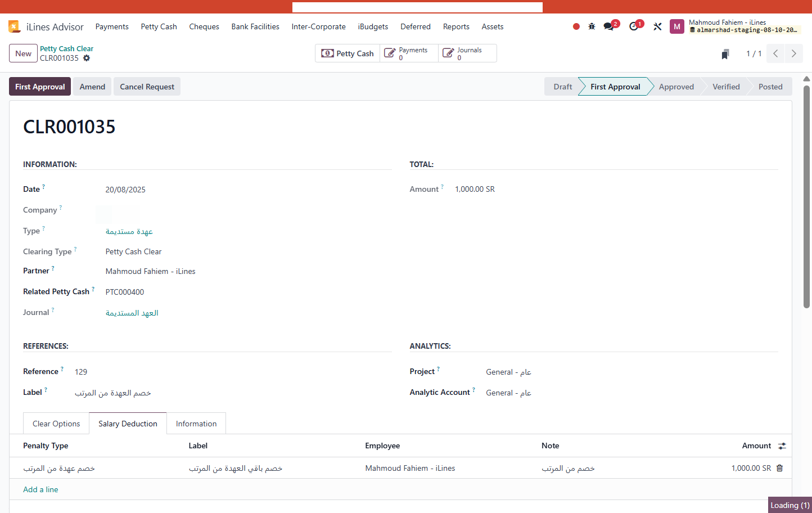
Task: Open the chat conversations icon
Action: 608,26
